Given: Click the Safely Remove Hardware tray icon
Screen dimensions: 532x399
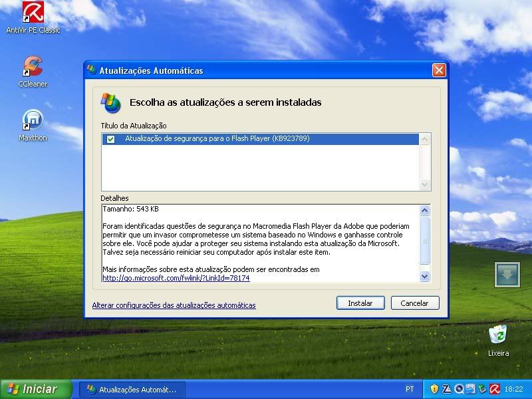Looking at the screenshot, I should coord(482,389).
